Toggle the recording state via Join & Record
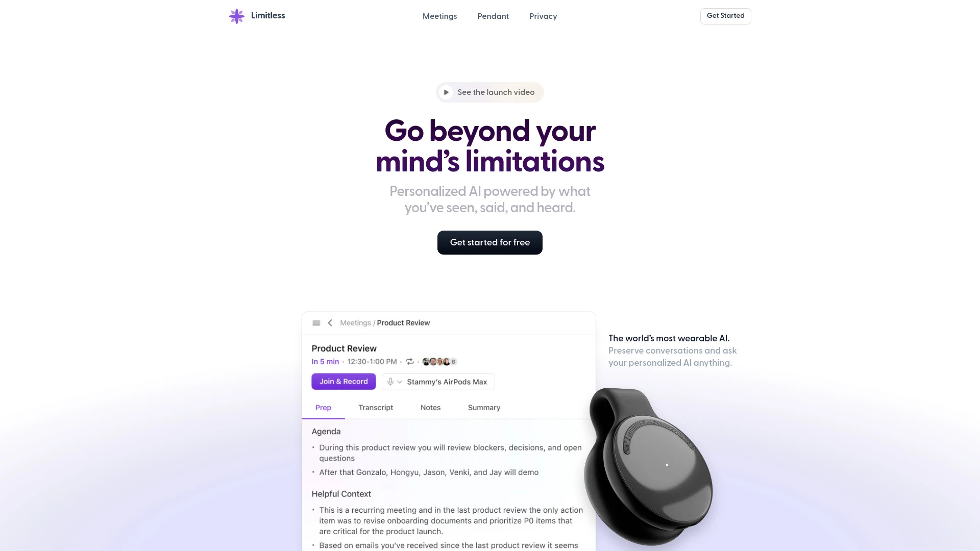 (x=344, y=382)
